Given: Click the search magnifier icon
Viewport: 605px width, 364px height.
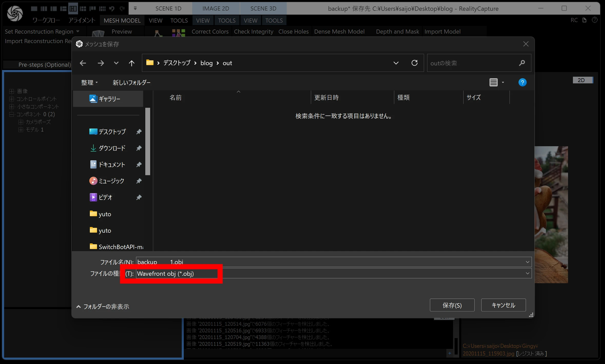Looking at the screenshot, I should point(522,63).
